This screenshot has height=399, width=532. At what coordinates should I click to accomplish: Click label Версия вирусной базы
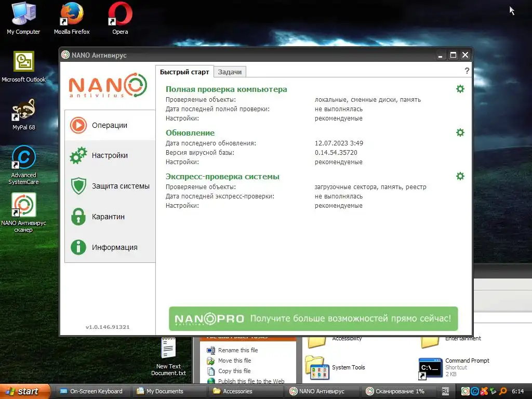[x=200, y=153]
